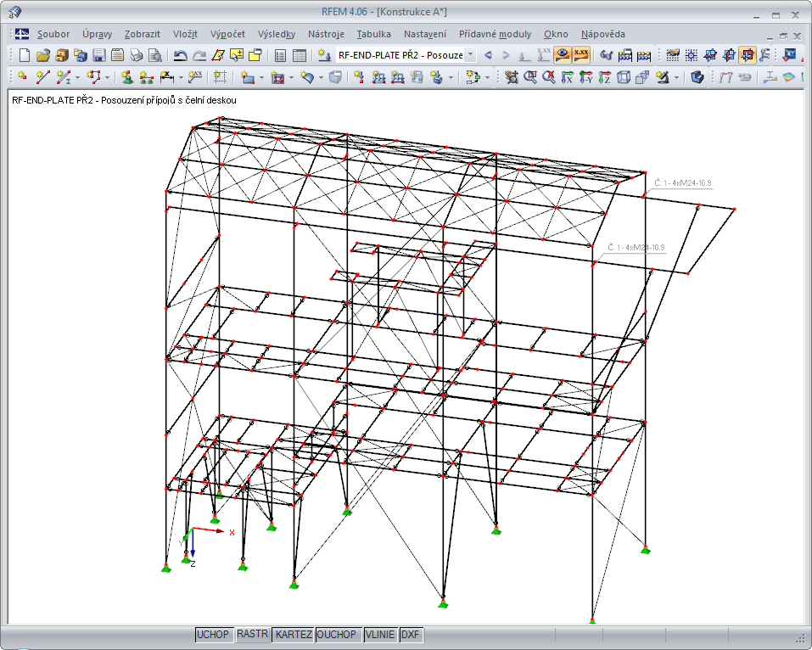Insert new nodal support icon
The height and width of the screenshot is (650, 812).
(127, 77)
